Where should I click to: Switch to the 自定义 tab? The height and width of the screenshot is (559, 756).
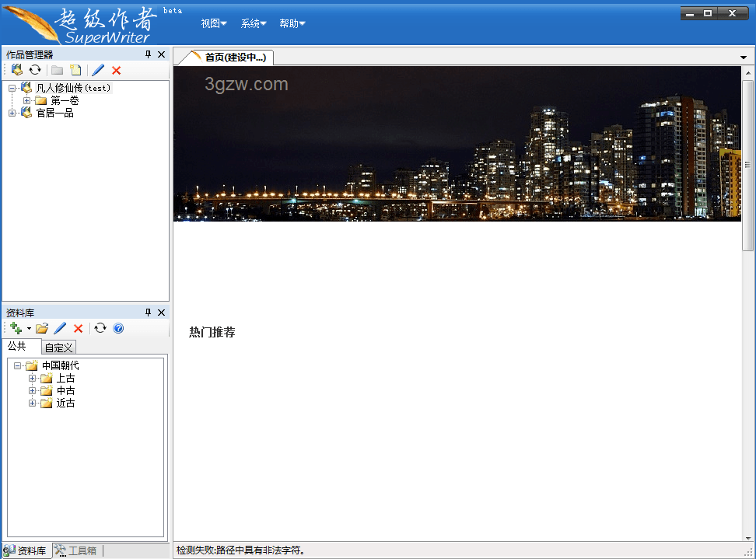(58, 348)
